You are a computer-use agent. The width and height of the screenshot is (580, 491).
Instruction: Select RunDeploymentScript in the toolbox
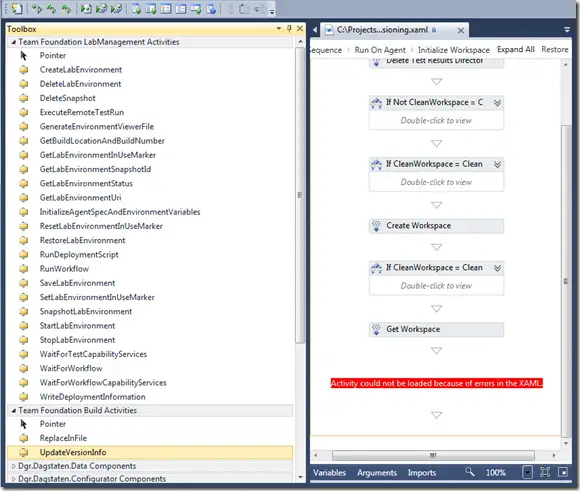(79, 255)
